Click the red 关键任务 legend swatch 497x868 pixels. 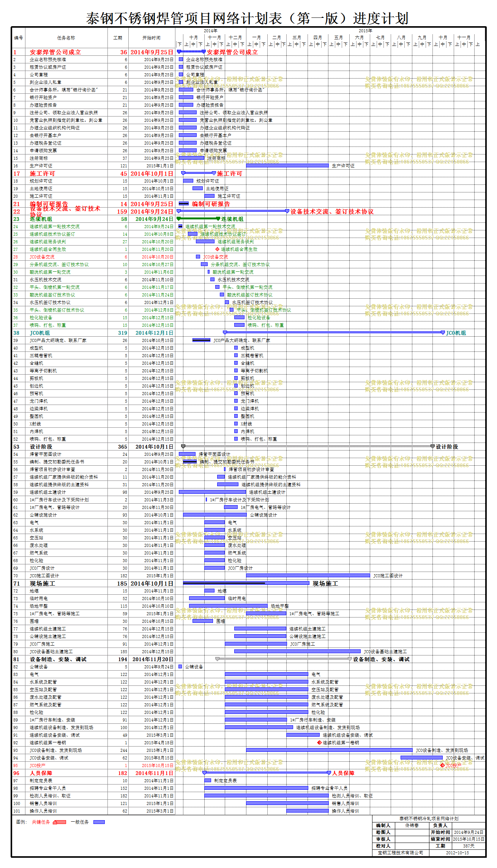[60, 822]
